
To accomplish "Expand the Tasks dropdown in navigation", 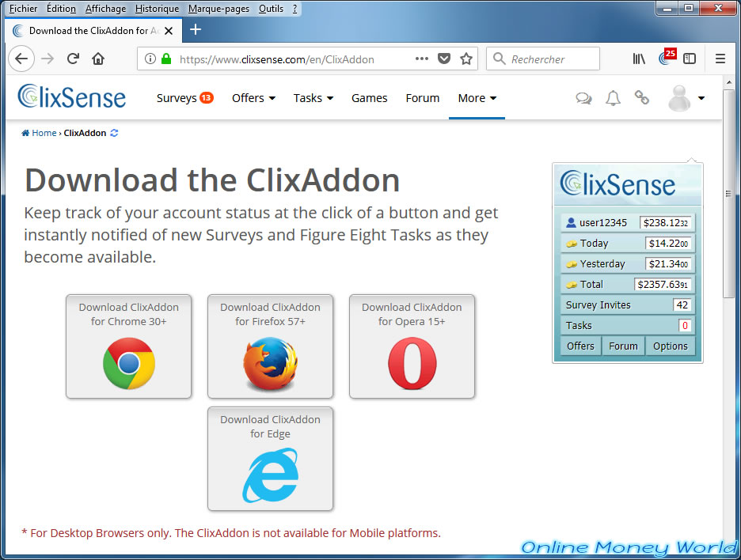I will [x=313, y=98].
